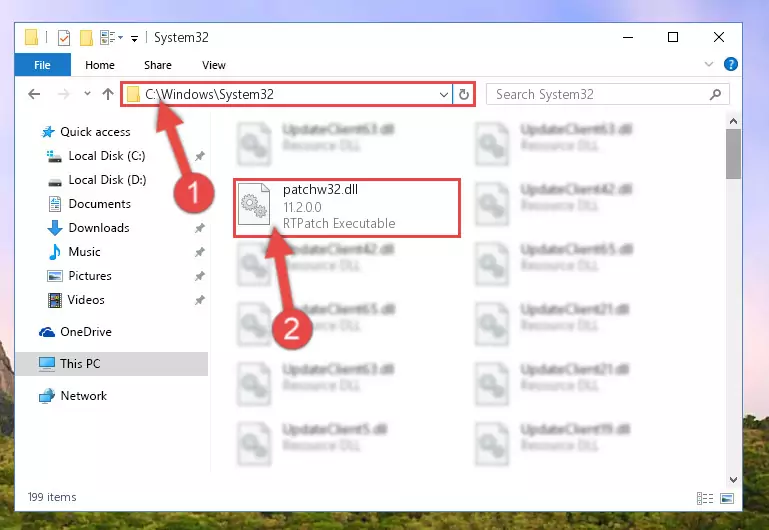Click the Videos filmstrip icon
769x530 pixels.
pos(54,300)
